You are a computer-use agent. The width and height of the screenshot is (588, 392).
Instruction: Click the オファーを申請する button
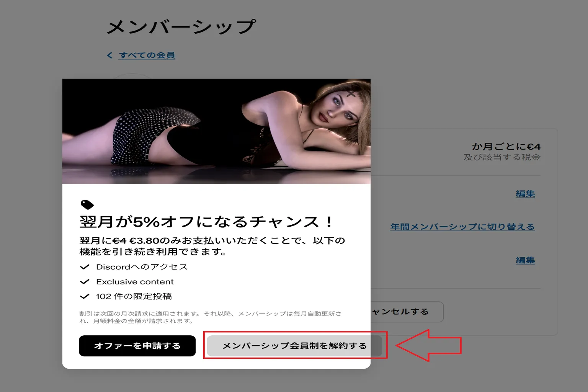click(x=137, y=346)
